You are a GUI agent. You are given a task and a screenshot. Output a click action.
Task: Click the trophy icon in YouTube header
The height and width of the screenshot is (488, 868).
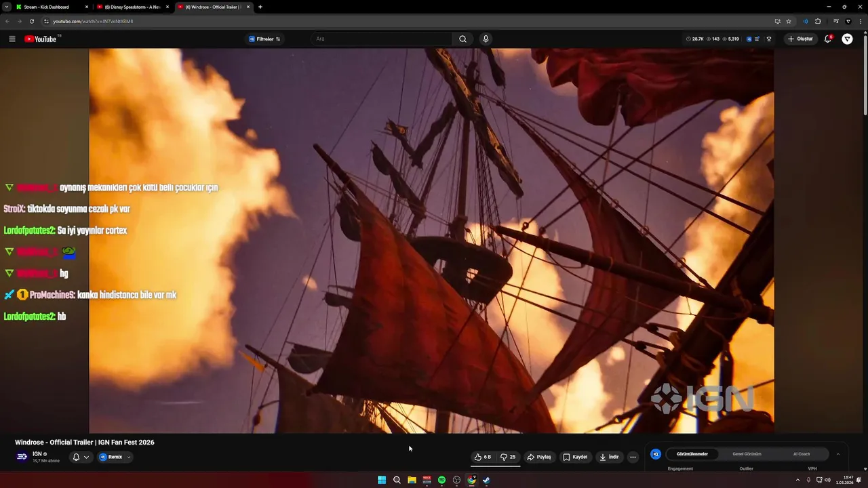click(769, 39)
